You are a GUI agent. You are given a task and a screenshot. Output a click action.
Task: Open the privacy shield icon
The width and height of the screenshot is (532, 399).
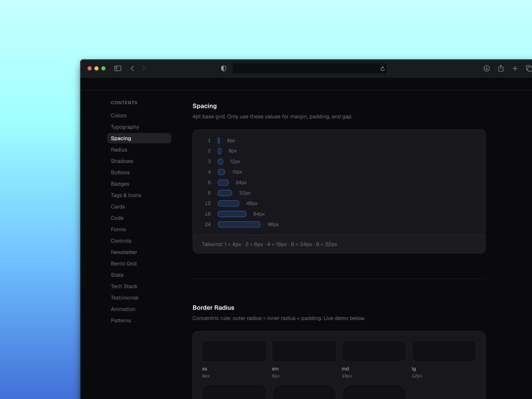223,68
